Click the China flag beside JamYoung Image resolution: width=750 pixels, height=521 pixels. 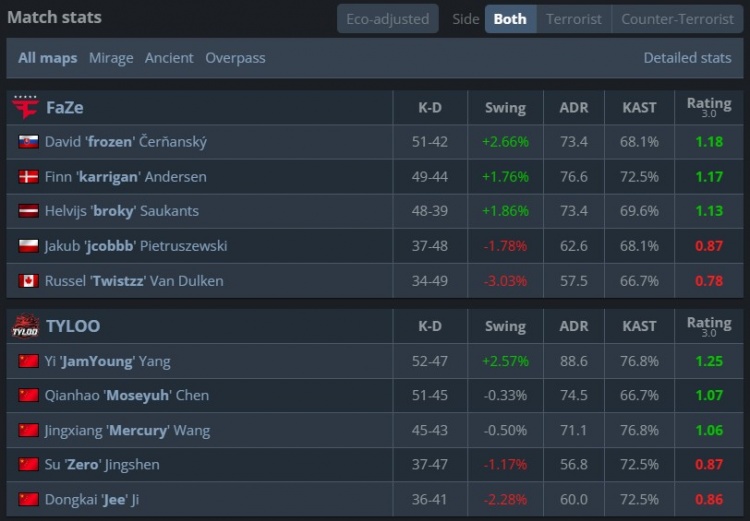28,361
